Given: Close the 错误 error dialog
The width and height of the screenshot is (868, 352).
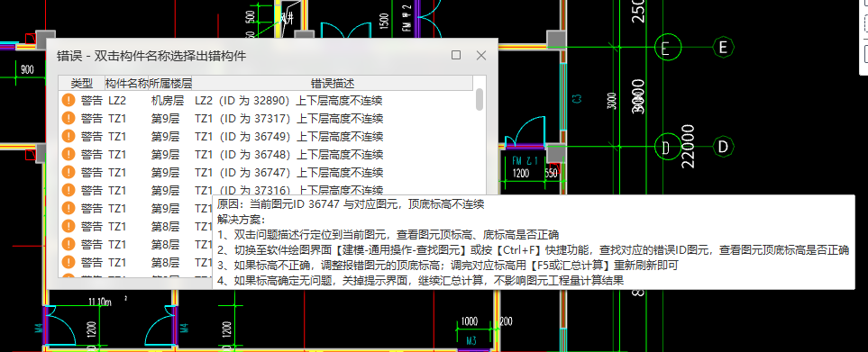Looking at the screenshot, I should click(481, 55).
